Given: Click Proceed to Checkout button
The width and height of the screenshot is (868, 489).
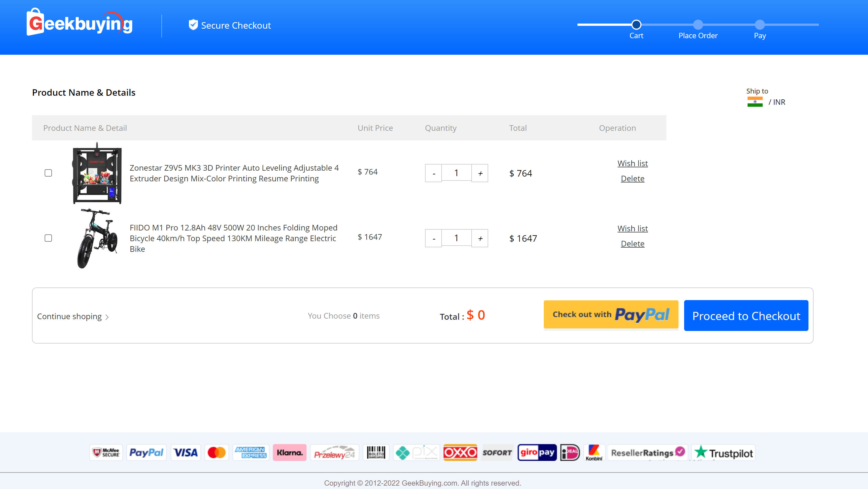Looking at the screenshot, I should click(x=746, y=316).
